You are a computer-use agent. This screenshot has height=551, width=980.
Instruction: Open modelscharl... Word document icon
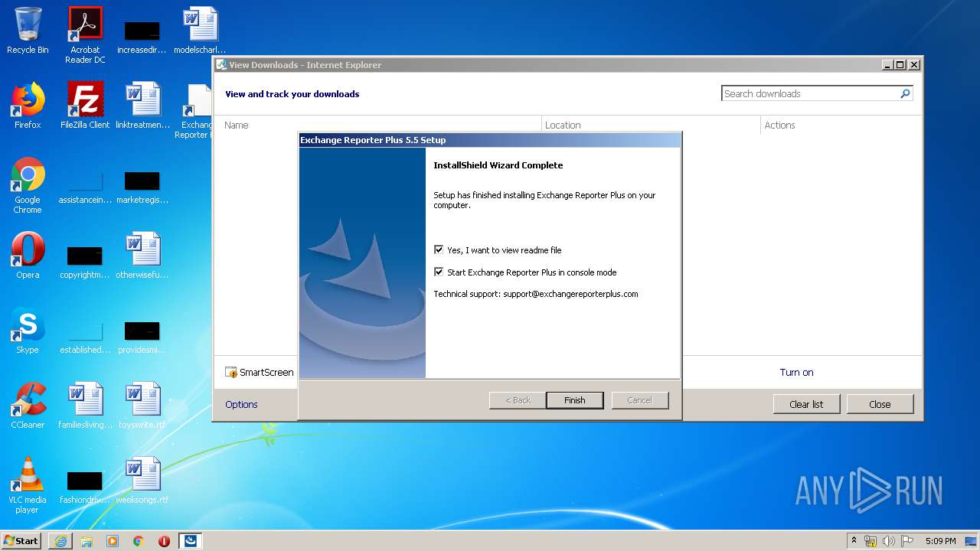coord(200,31)
